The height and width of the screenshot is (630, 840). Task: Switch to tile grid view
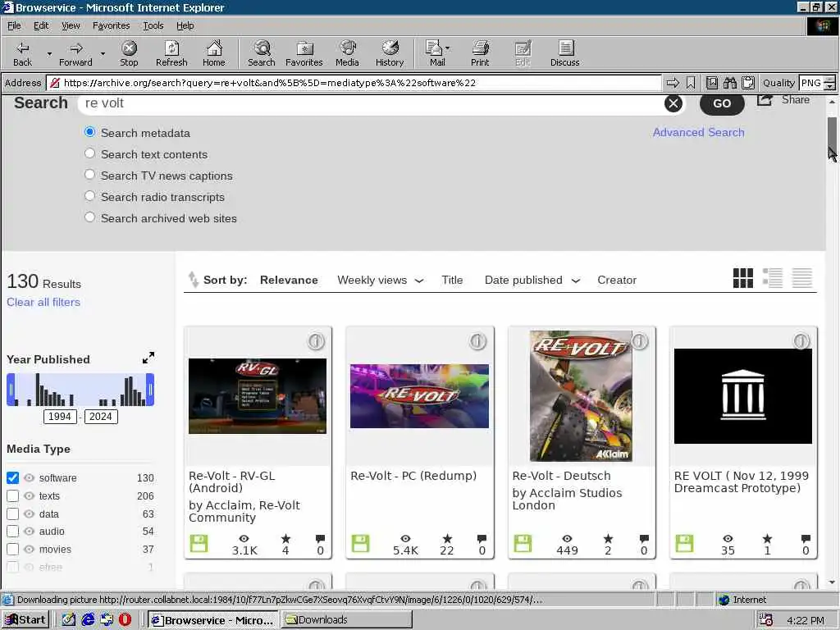[742, 278]
